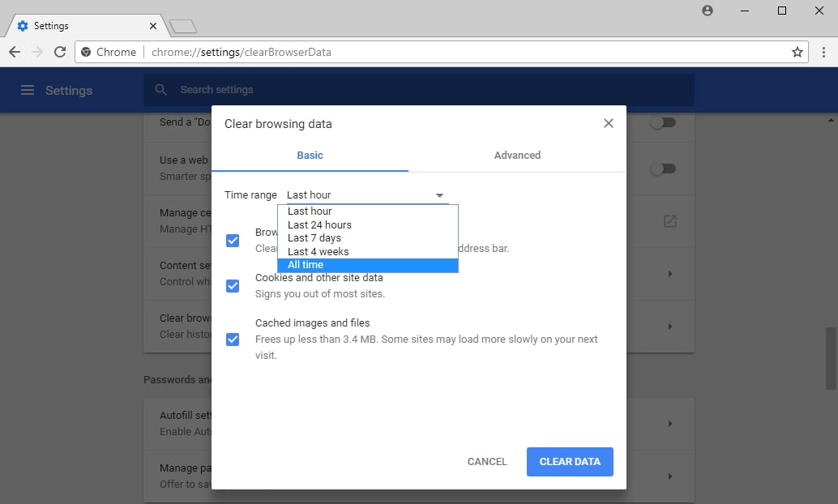Bookmark this page with the star icon

[x=796, y=51]
